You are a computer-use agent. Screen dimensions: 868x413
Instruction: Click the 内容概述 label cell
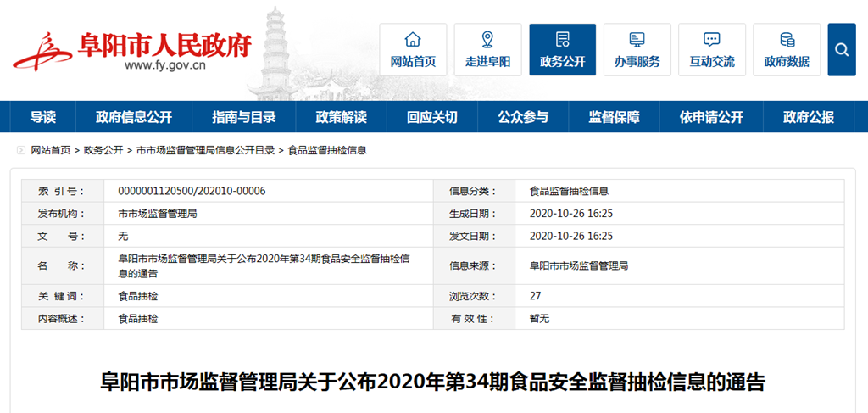pyautogui.click(x=63, y=319)
